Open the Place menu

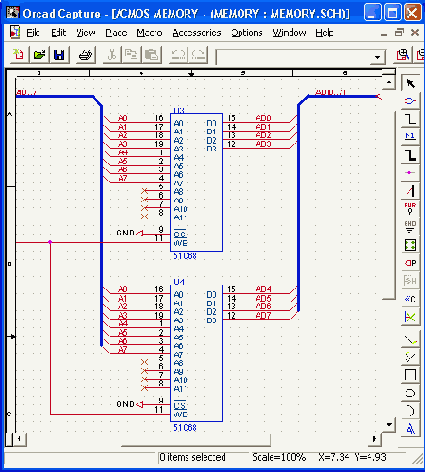coord(116,33)
